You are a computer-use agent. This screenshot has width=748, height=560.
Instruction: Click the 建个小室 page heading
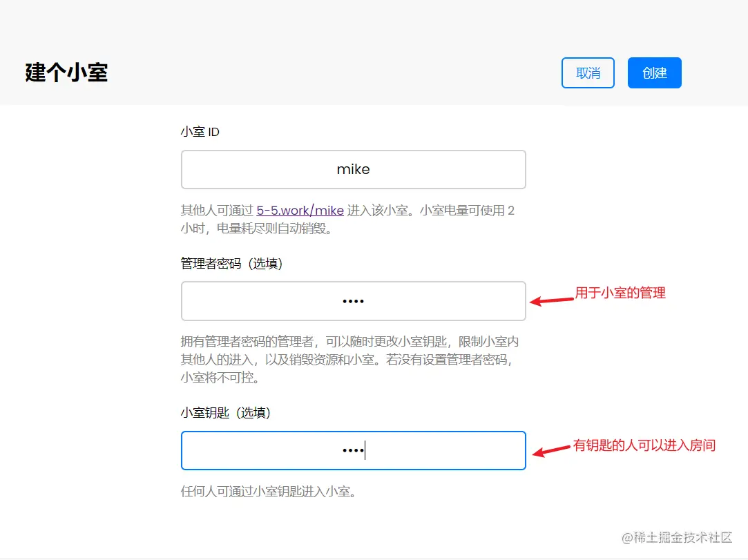point(66,73)
